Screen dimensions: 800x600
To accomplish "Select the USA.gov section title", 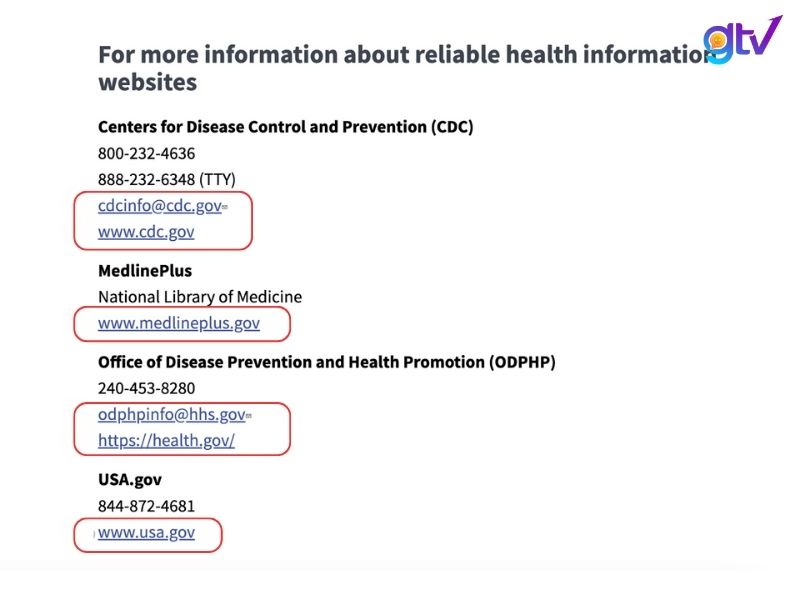I will [x=130, y=480].
